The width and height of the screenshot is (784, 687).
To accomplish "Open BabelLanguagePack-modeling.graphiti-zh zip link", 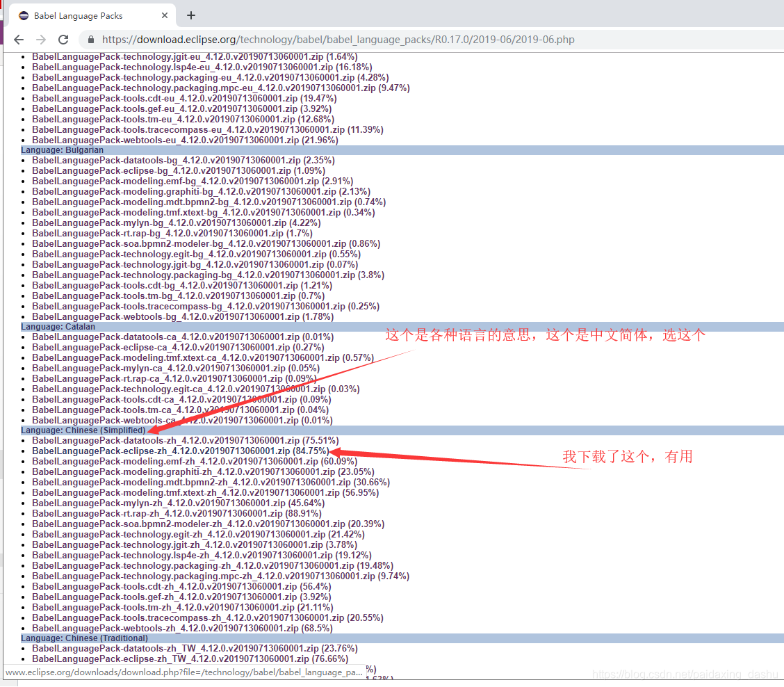I will pos(203,472).
